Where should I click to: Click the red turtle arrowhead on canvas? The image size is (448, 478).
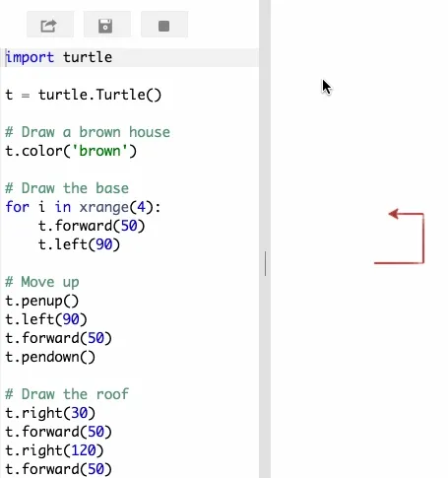point(393,214)
